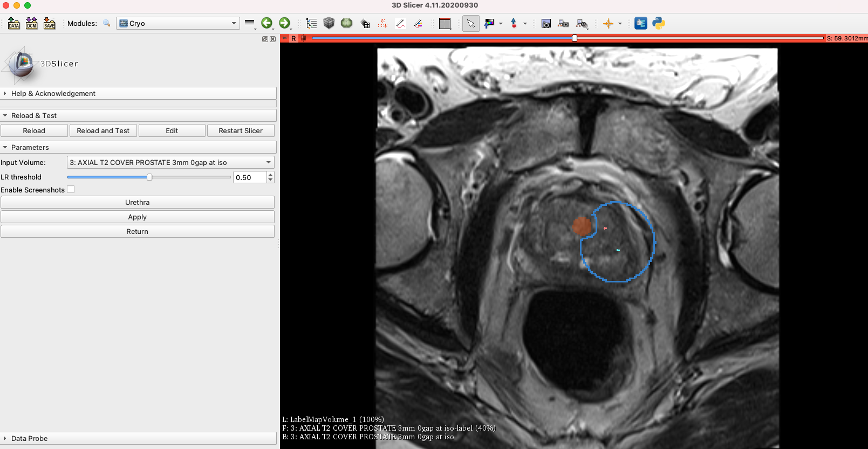
Task: Open the Volume Rendering module icon
Action: 329,23
